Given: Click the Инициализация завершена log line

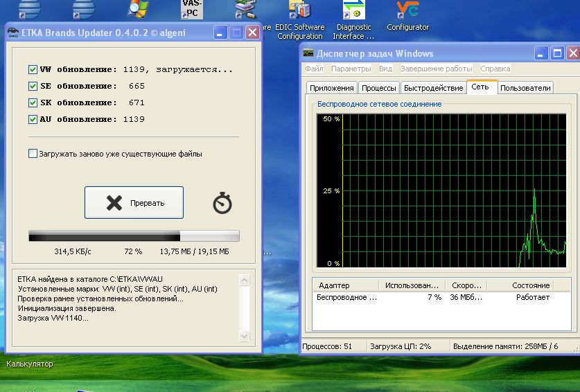Looking at the screenshot, I should pyautogui.click(x=67, y=308).
